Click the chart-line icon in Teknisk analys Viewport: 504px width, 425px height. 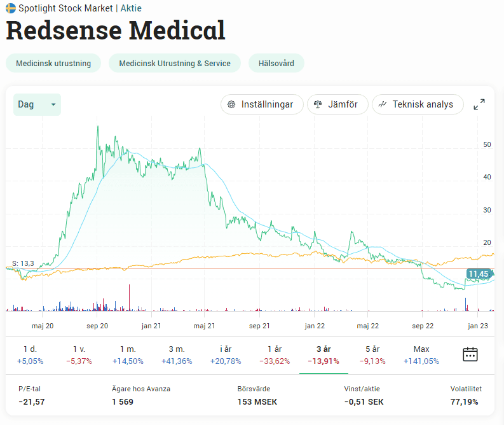[x=383, y=104]
